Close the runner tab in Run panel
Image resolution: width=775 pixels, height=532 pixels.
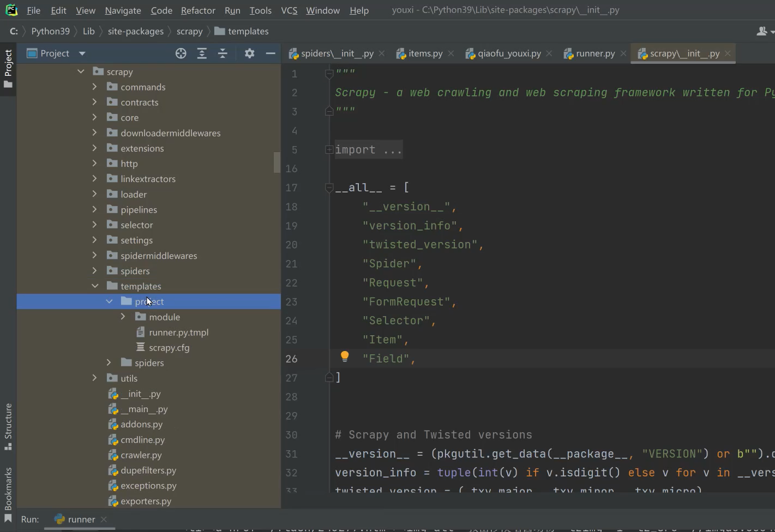click(x=104, y=519)
